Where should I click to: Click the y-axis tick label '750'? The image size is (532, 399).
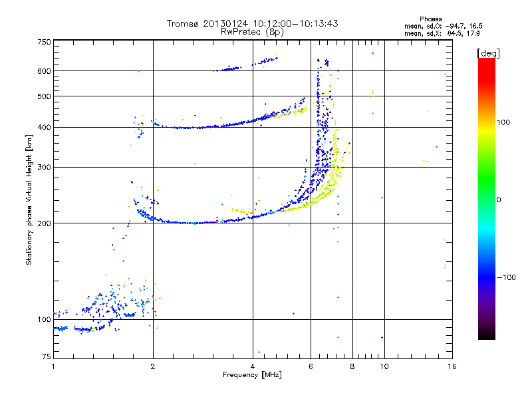[x=44, y=42]
